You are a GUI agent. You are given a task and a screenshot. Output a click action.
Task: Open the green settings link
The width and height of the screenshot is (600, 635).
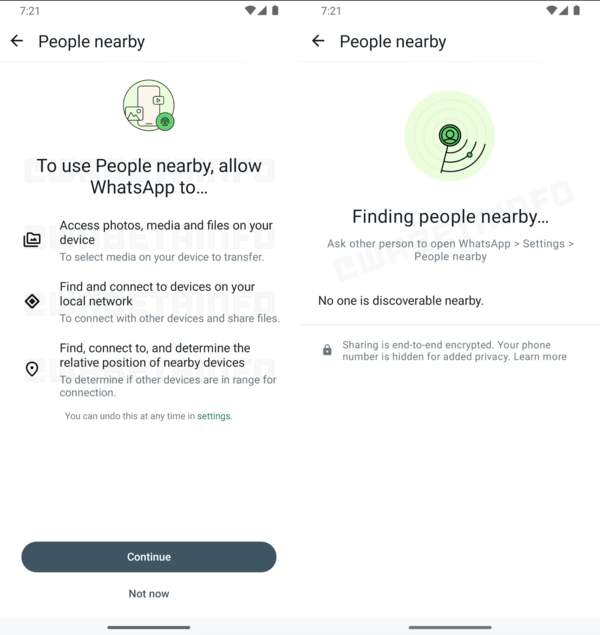point(214,416)
